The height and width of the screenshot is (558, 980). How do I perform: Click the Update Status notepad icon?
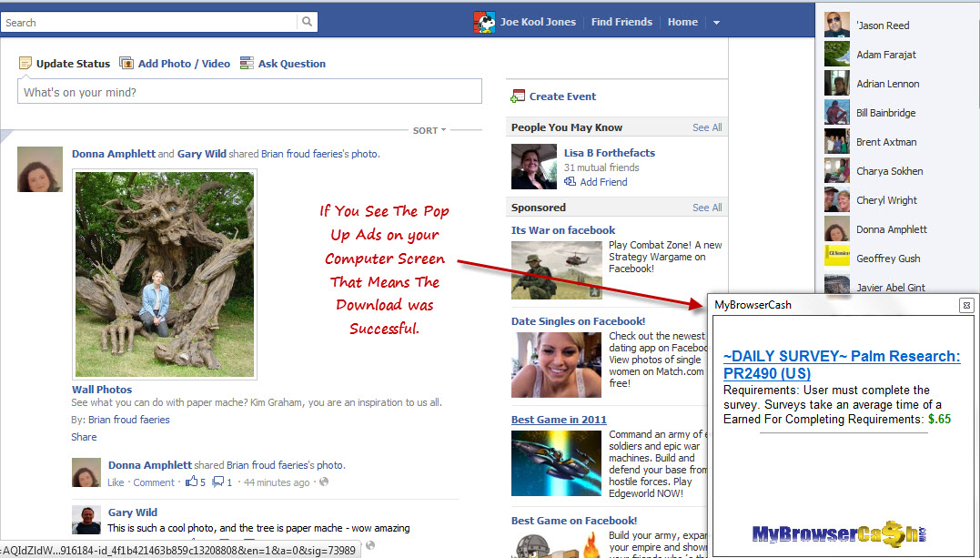coord(25,63)
